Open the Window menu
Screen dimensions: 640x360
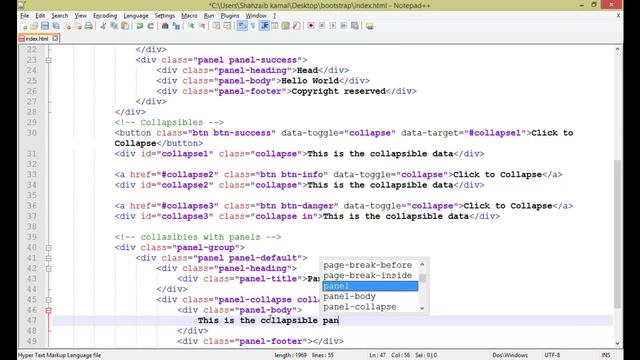tap(256, 16)
